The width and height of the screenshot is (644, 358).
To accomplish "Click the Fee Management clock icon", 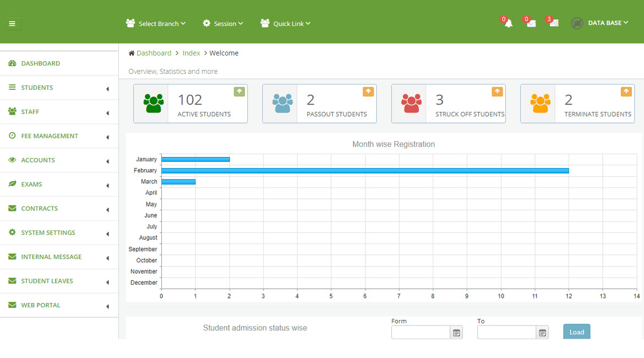I will (12, 135).
